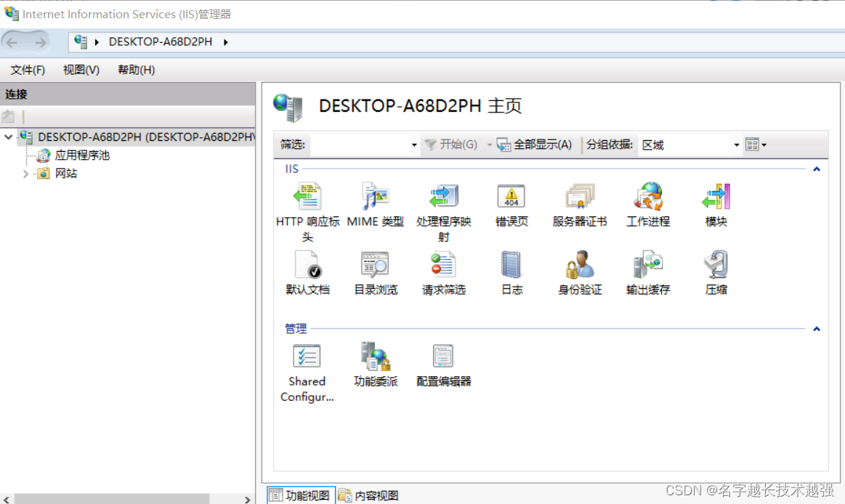Open 服务器证书 server certificates icon
The height and width of the screenshot is (504, 845).
click(580, 197)
